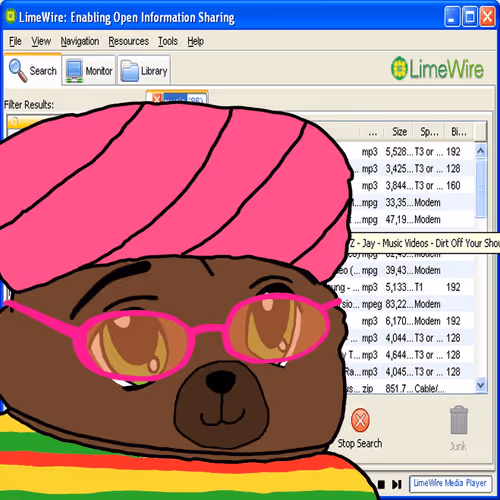
Task: Click the LimeWire logo at top right
Action: click(x=437, y=69)
